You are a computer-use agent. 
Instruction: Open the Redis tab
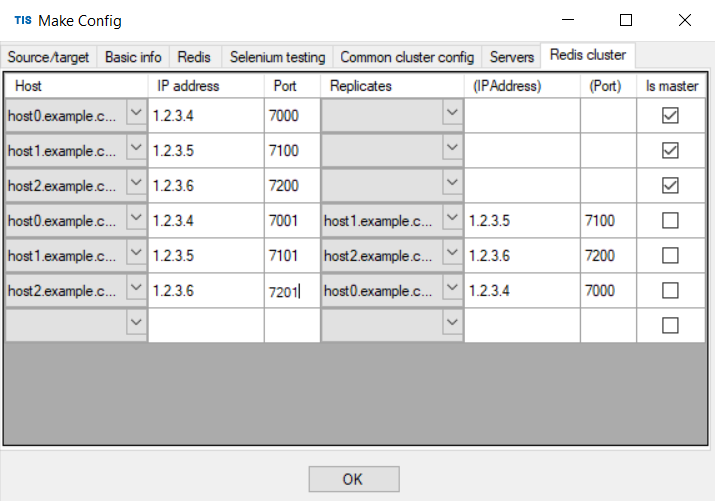pyautogui.click(x=194, y=57)
